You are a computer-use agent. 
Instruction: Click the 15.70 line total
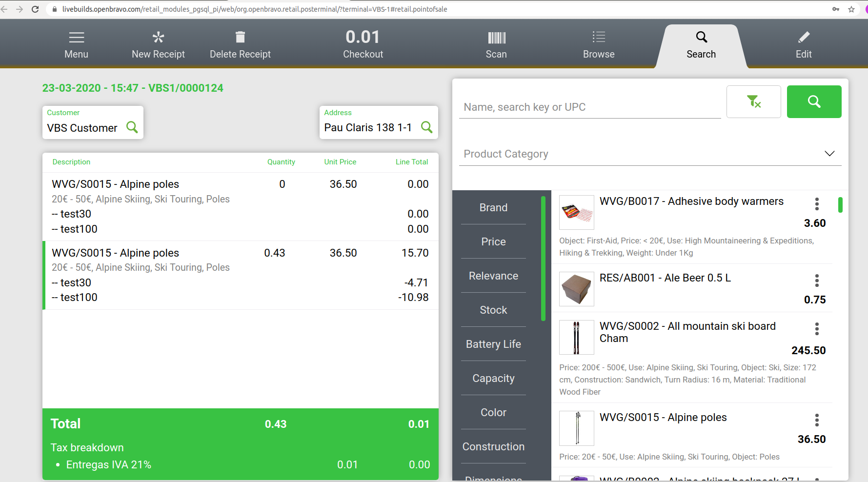pyautogui.click(x=415, y=253)
